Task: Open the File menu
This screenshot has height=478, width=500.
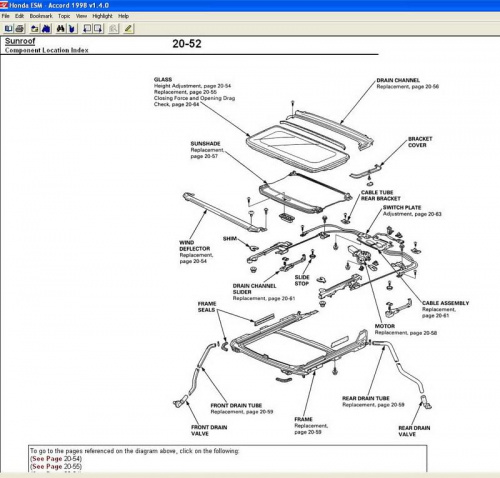Action: 6,16
